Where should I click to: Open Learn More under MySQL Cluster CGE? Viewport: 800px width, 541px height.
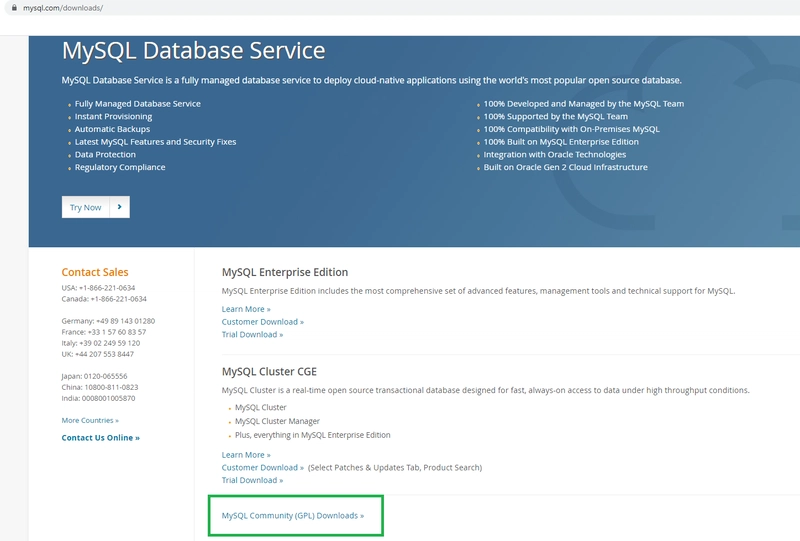tap(246, 455)
